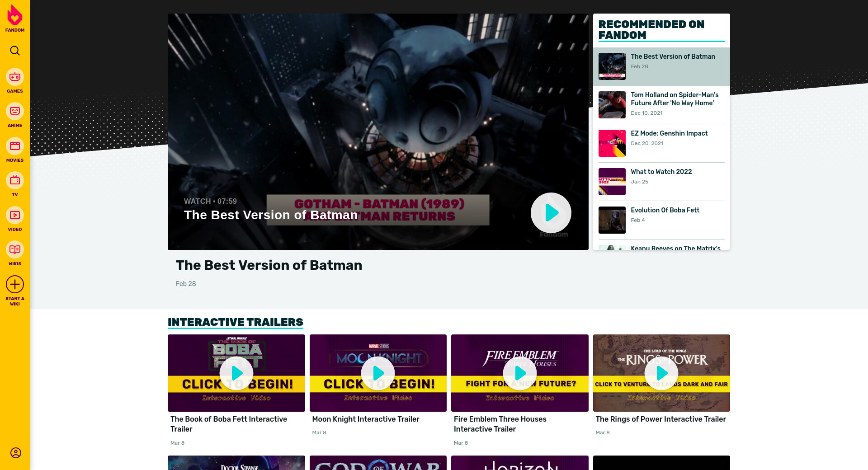This screenshot has width=868, height=470.
Task: Click the 'Interactive Trailers' section heading
Action: click(x=236, y=322)
